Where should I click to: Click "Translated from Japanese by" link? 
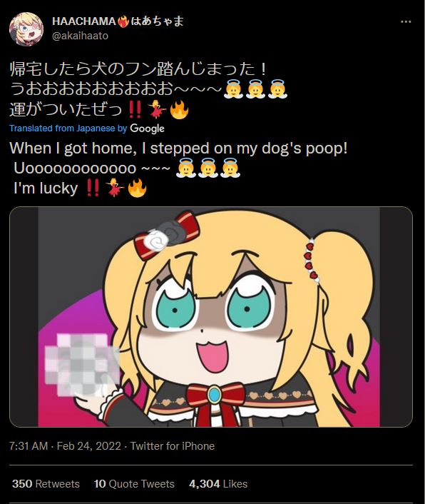[x=68, y=128]
